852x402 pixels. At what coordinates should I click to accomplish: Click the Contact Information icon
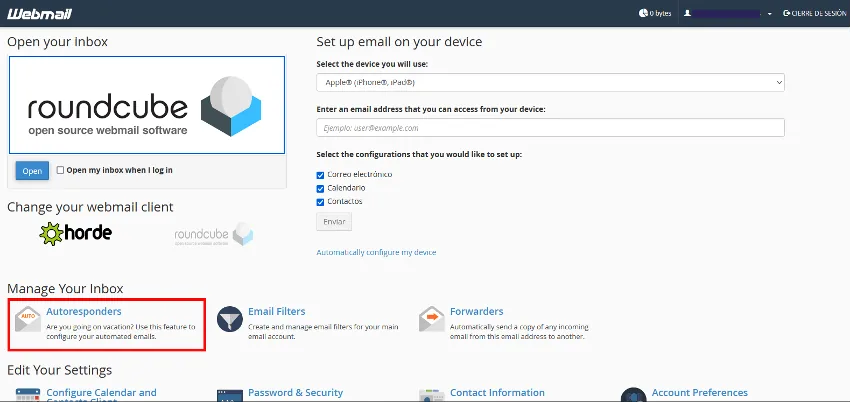(x=431, y=395)
